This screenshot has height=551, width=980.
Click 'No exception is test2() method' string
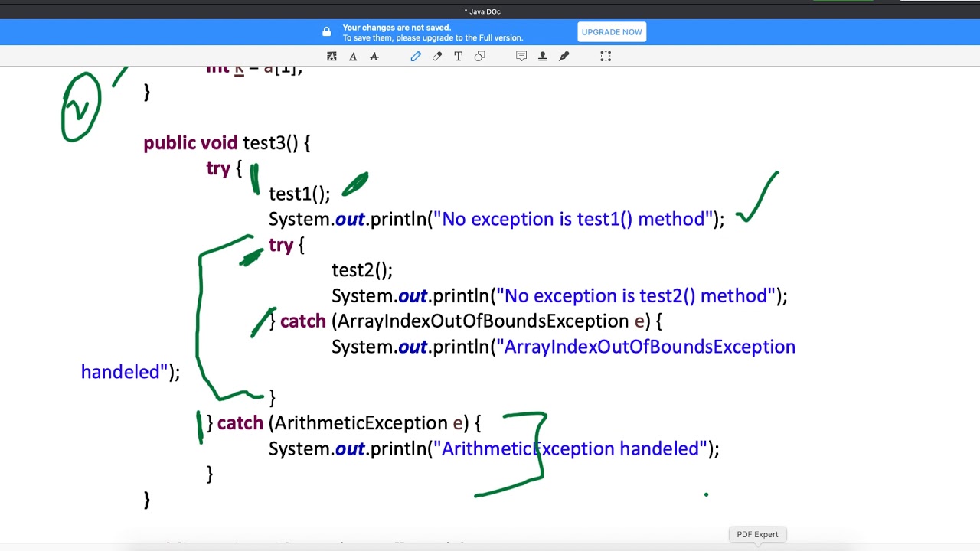[x=636, y=296]
